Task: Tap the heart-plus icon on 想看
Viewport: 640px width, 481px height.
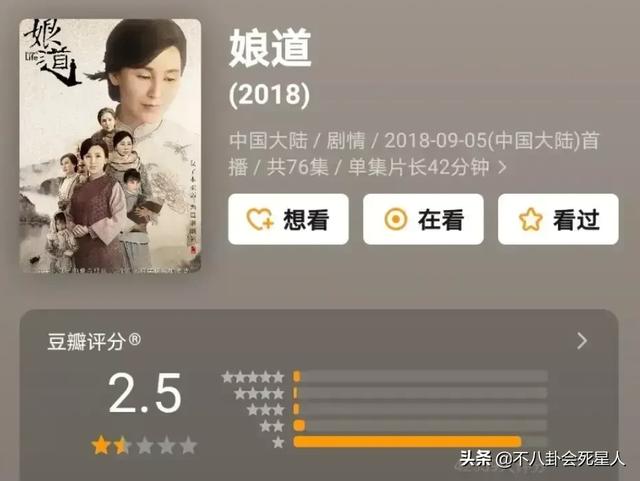Action: point(260,219)
